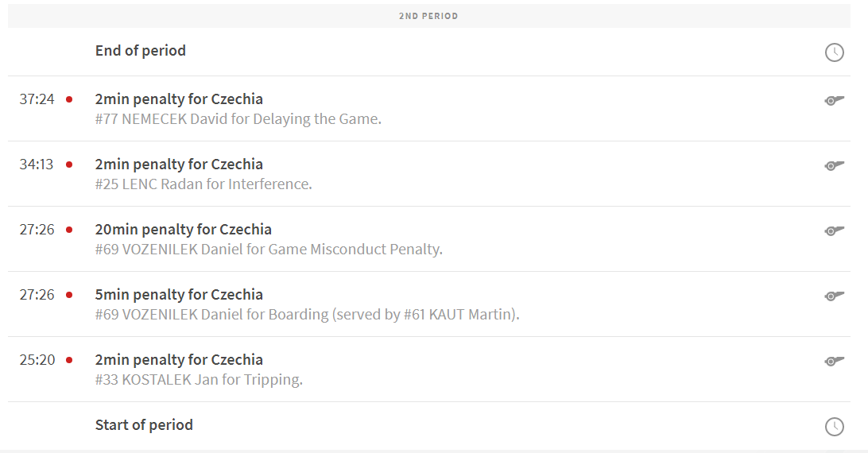The width and height of the screenshot is (868, 453).
Task: Select the red dot on the 5min penalty row
Action: [x=69, y=295]
